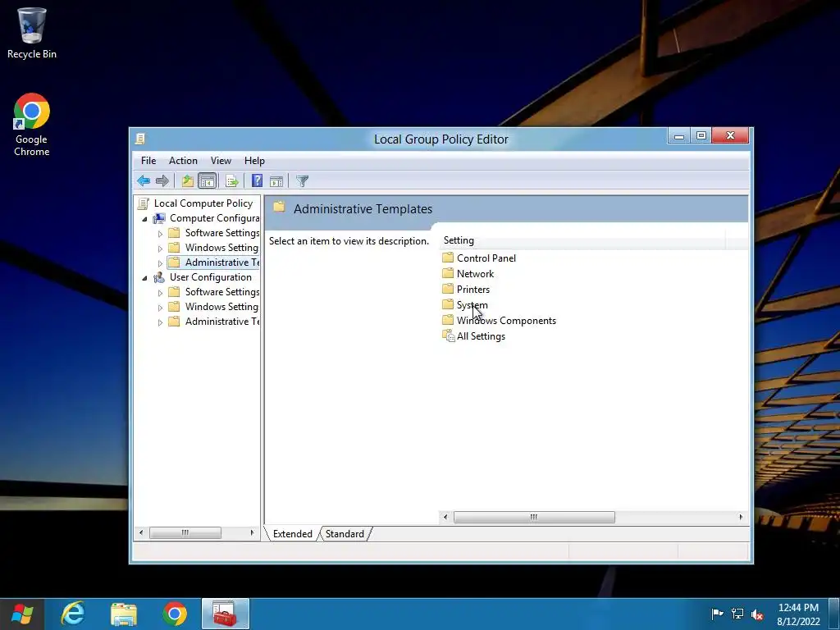Viewport: 840px width, 630px height.
Task: Switch to the Standard tab
Action: [x=345, y=533]
